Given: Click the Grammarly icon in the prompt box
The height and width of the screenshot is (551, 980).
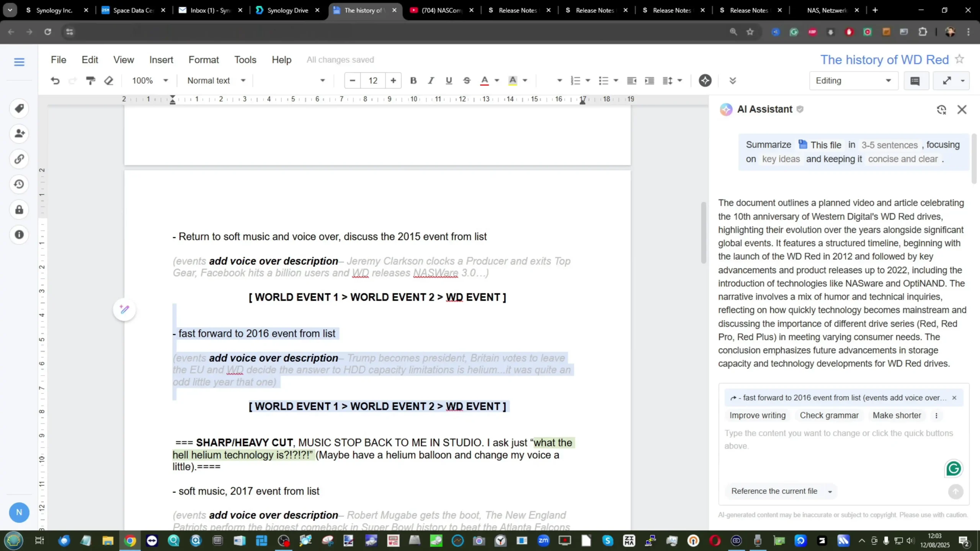Looking at the screenshot, I should coord(954,468).
